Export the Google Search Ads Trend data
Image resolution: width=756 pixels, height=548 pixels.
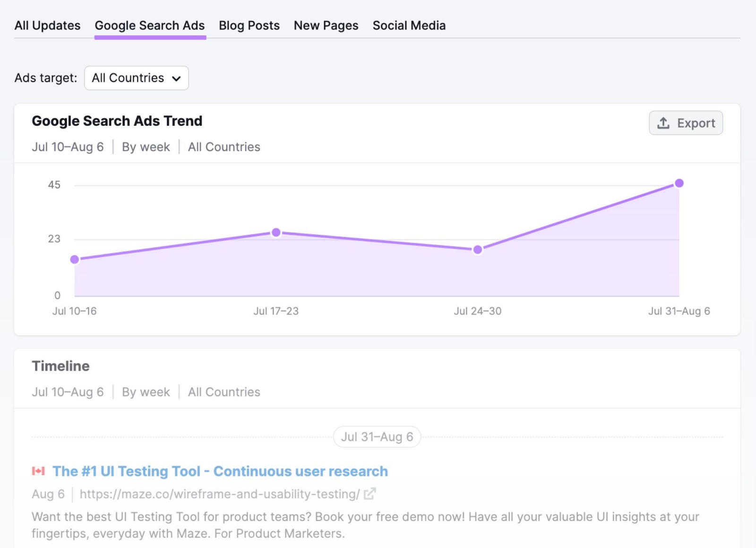686,123
